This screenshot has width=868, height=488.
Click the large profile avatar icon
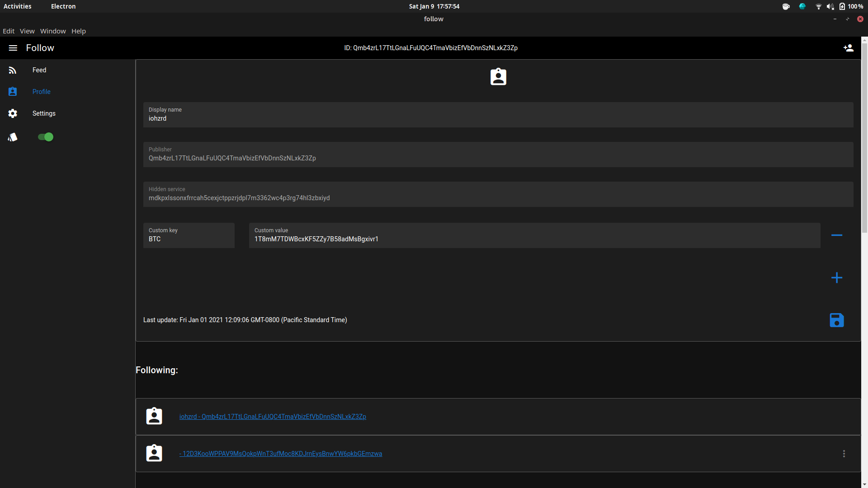click(x=498, y=77)
